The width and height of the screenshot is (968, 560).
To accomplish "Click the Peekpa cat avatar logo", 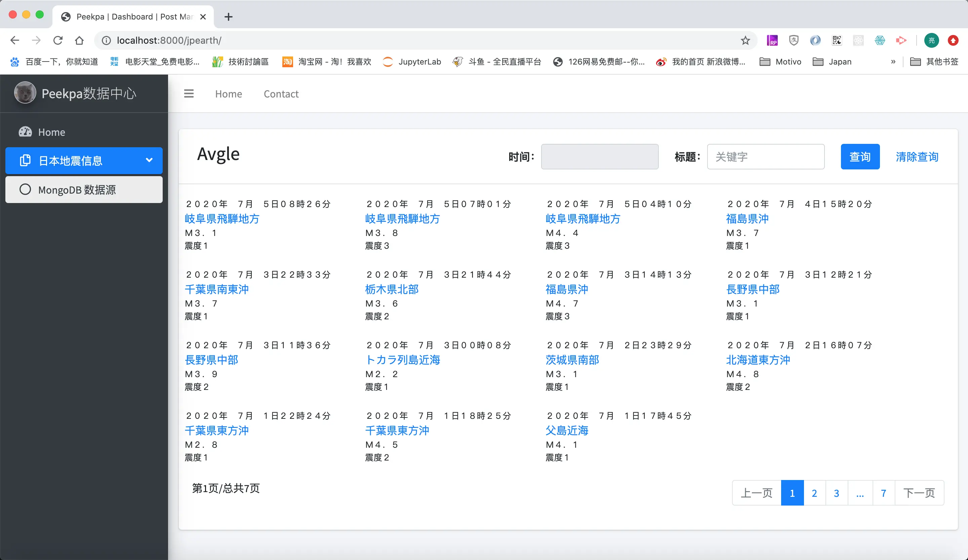I will coord(25,93).
